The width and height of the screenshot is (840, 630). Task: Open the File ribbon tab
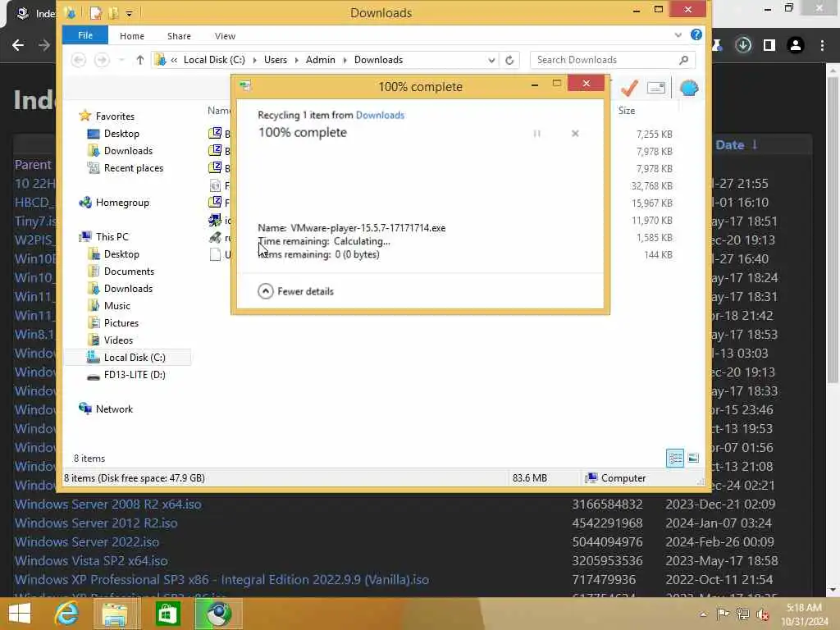click(85, 35)
